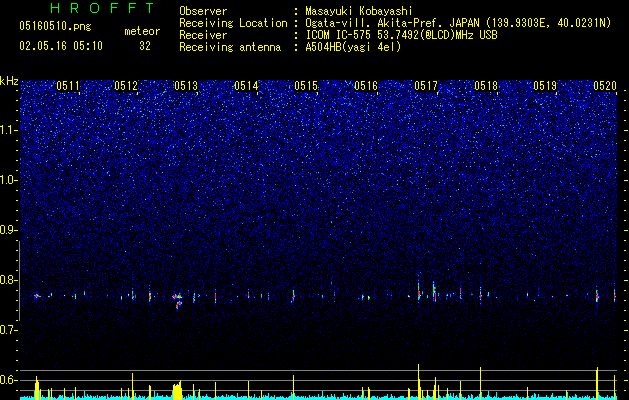Click the 1.0 kHz axis label
This screenshot has height=400, width=629.
[x=9, y=180]
